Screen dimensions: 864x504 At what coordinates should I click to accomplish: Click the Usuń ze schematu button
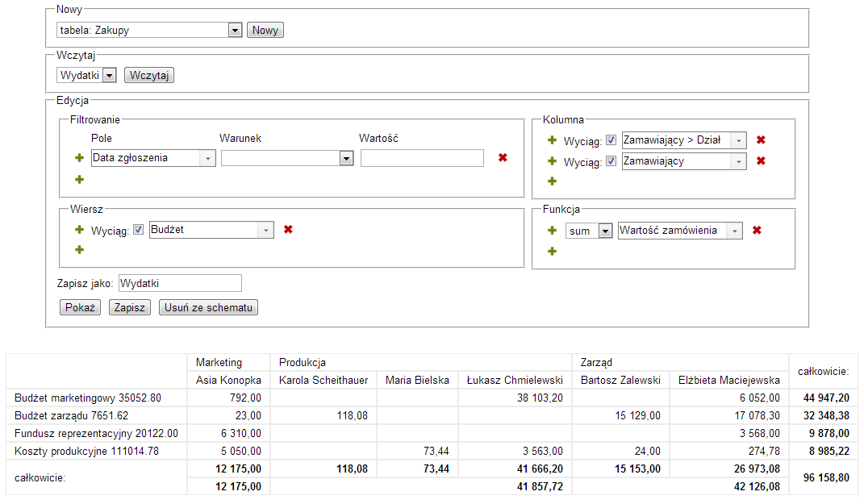pos(208,308)
